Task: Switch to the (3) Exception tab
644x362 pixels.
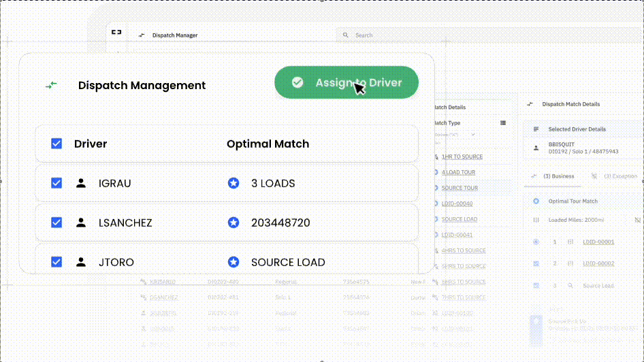Action: coord(618,176)
